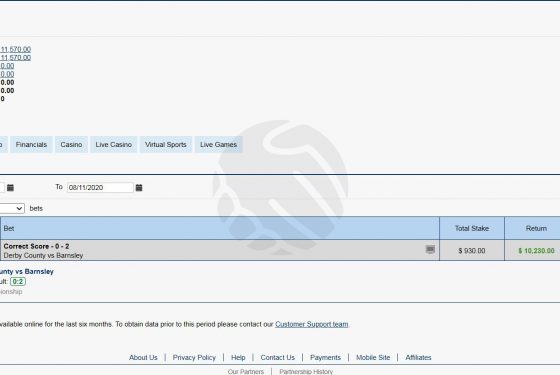
Task: Go to the Mobile Site link
Action: click(373, 358)
